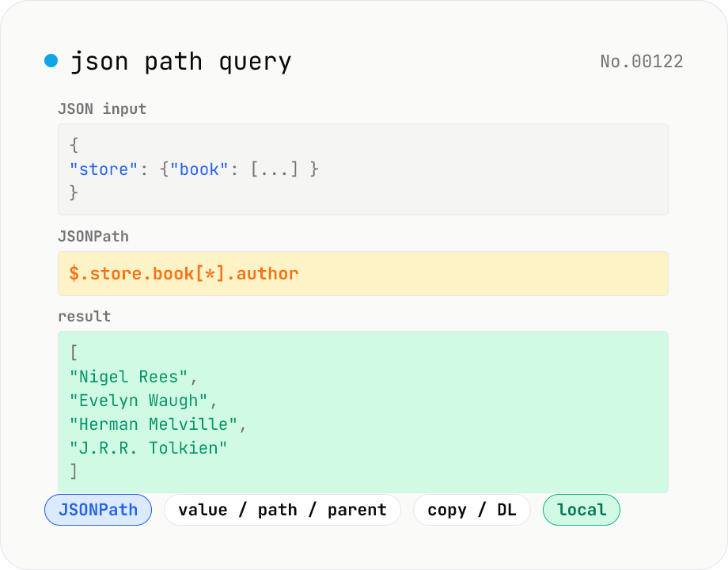Screen dimensions: 728x570
Task: Click the "JSONPath" section label above the expression
Action: [93, 237]
